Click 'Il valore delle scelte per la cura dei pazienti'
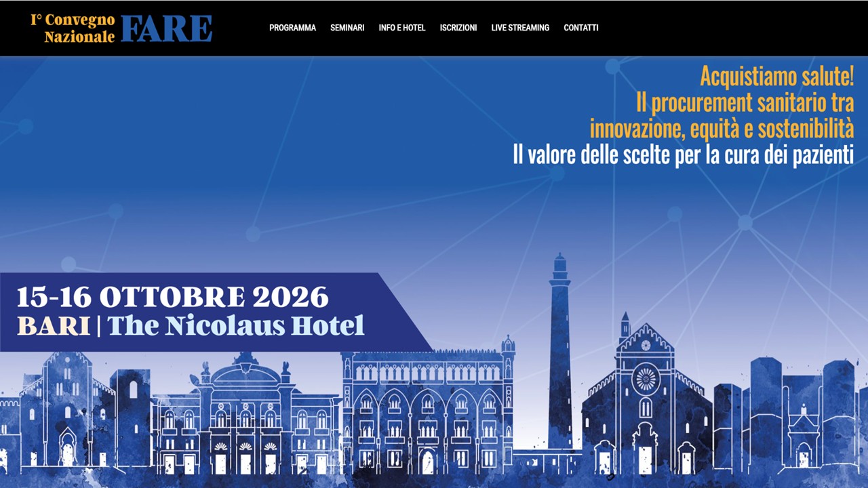The image size is (868, 488). point(683,155)
